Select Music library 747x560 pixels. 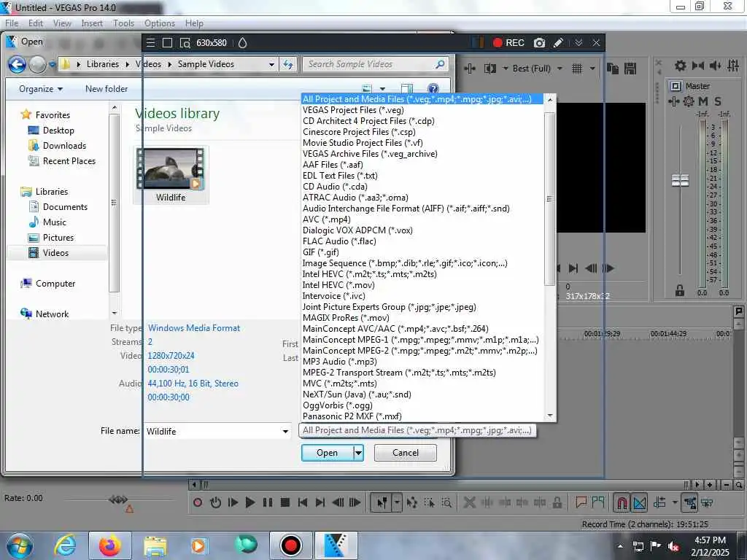(54, 222)
